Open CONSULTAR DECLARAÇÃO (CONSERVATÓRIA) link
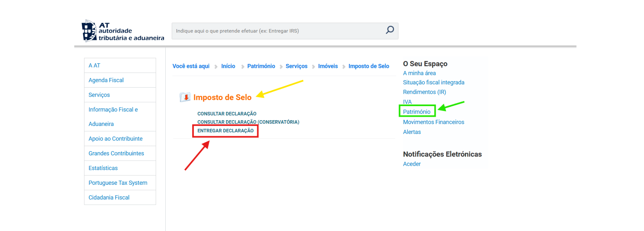The height and width of the screenshot is (231, 644). pyautogui.click(x=248, y=122)
